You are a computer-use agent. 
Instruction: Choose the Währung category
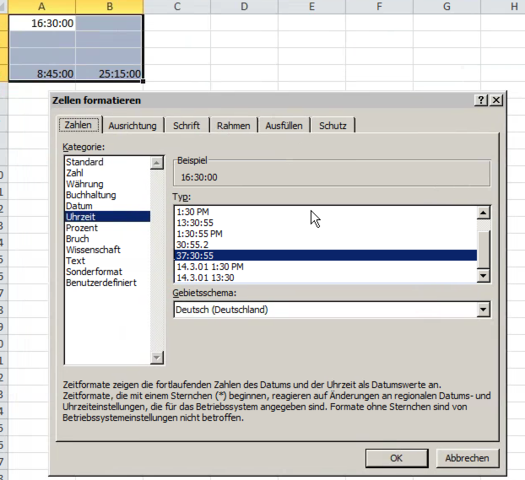coord(107,184)
